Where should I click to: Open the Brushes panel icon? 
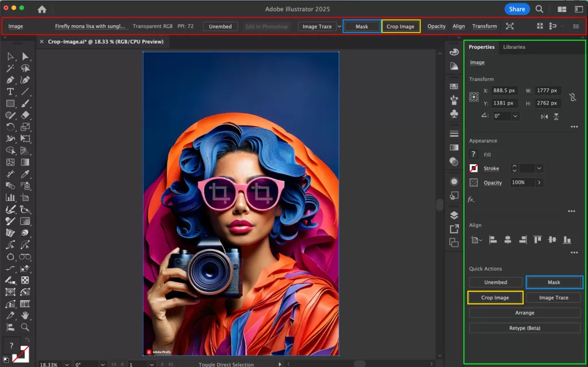[454, 100]
